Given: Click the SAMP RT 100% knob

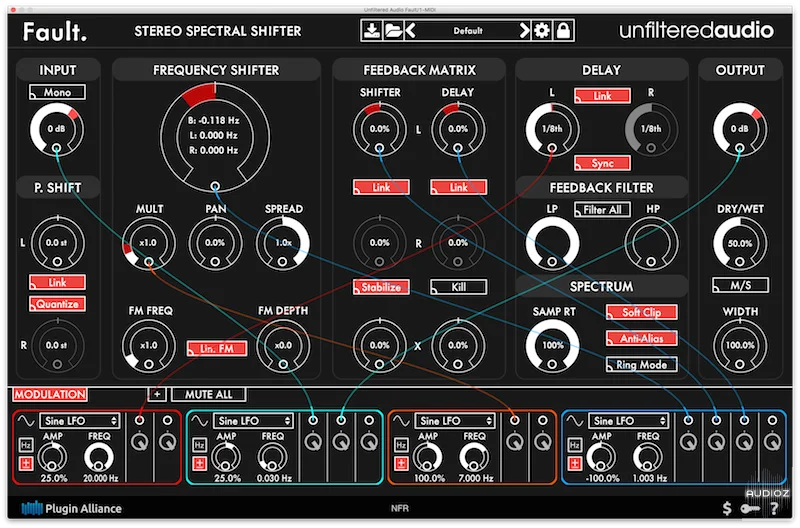Looking at the screenshot, I should pyautogui.click(x=553, y=345).
